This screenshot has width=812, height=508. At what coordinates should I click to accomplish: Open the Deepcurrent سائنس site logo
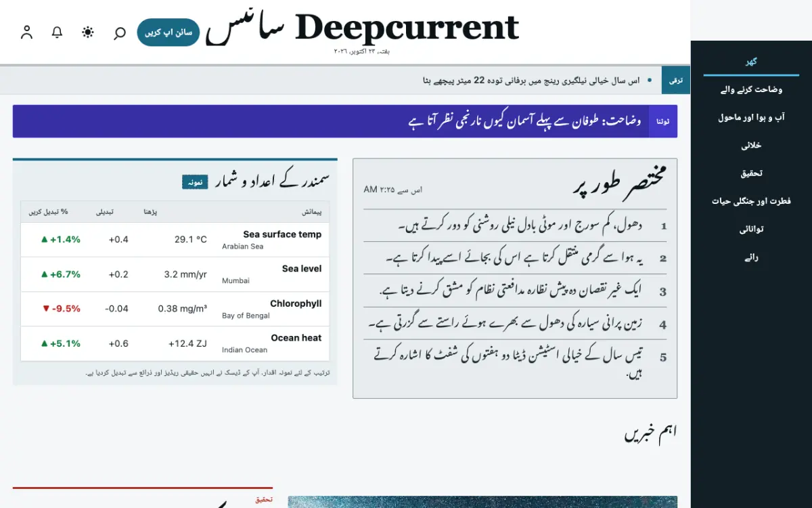click(362, 28)
